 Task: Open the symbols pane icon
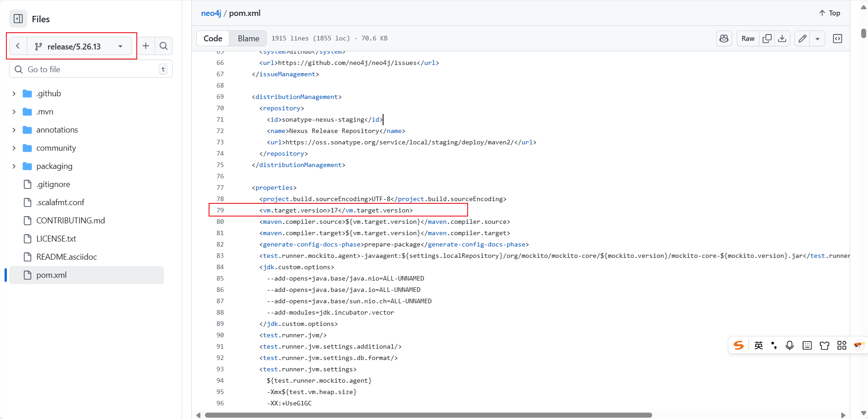coord(838,39)
